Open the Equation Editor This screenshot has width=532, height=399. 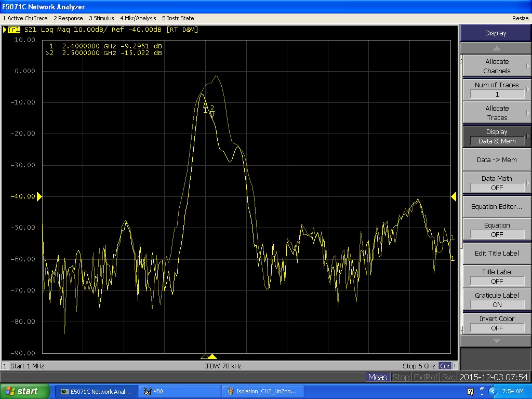tap(497, 207)
